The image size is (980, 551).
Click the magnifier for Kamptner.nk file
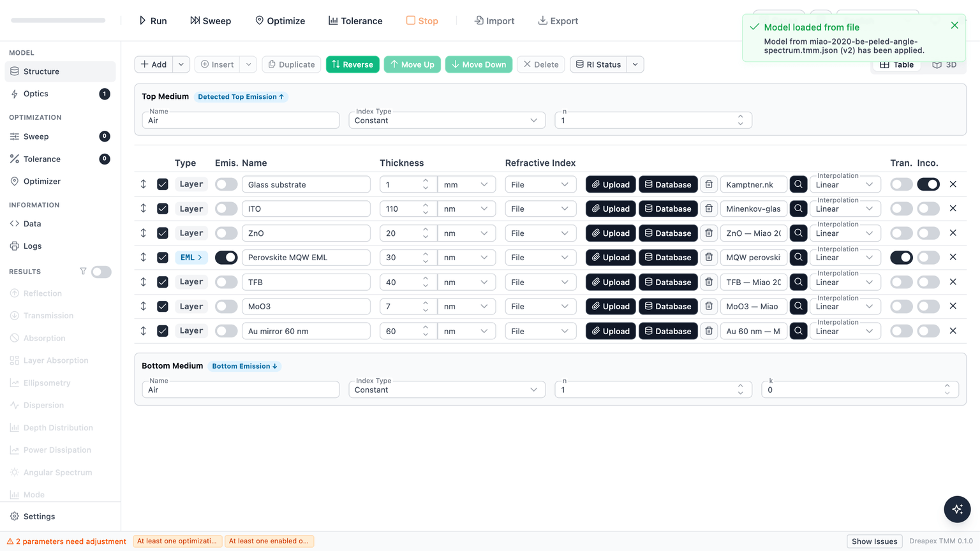point(798,184)
